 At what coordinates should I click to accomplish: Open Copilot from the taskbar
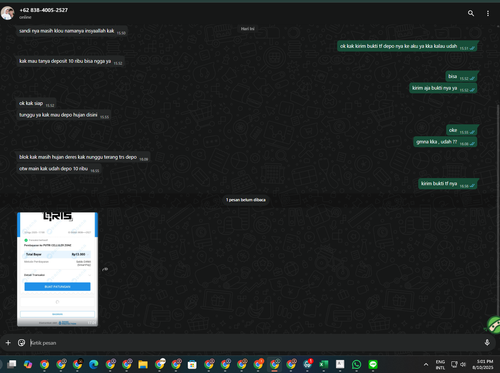pyautogui.click(x=28, y=364)
